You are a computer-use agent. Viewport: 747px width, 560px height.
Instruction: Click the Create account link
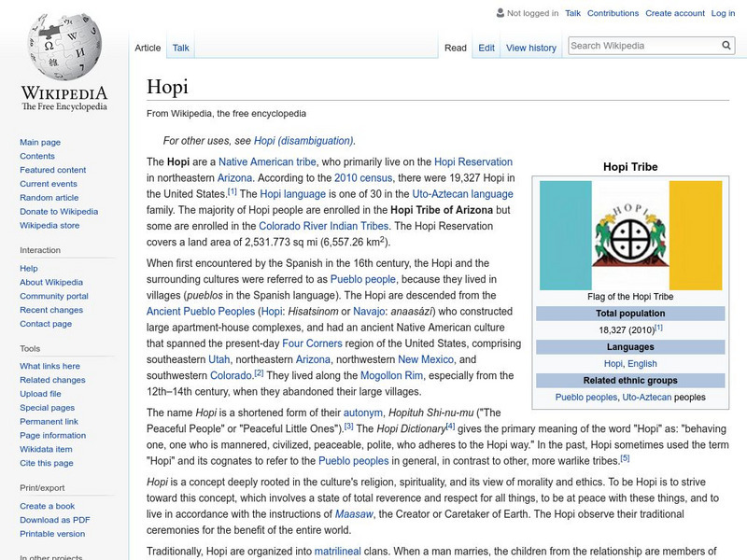(x=675, y=14)
